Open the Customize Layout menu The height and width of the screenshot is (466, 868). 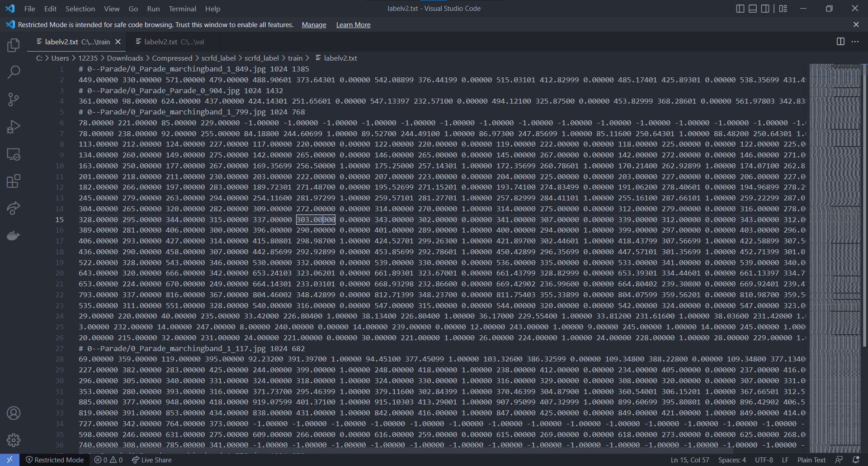(x=783, y=9)
